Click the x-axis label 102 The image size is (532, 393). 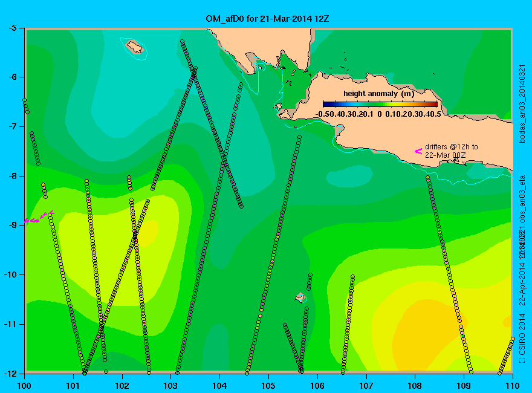122,386
